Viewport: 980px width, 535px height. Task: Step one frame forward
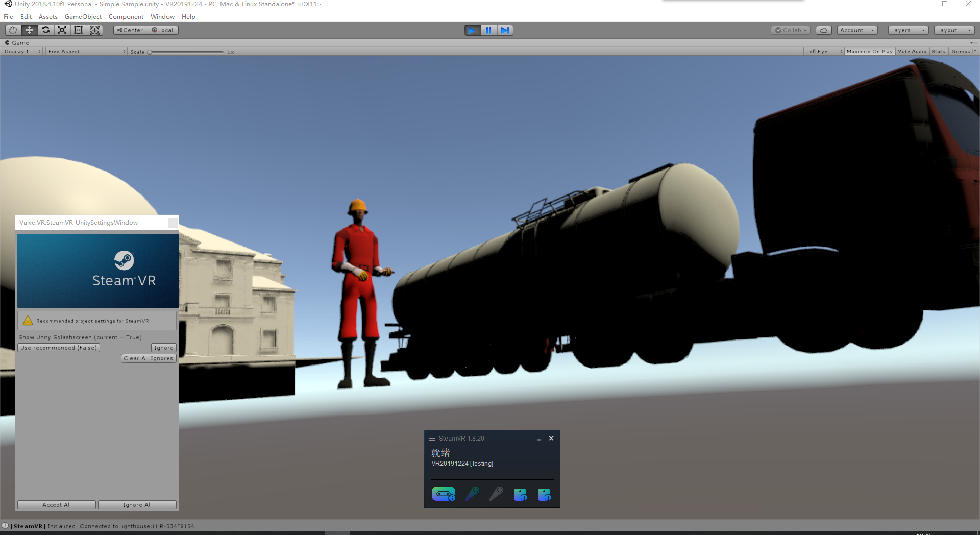[x=505, y=30]
